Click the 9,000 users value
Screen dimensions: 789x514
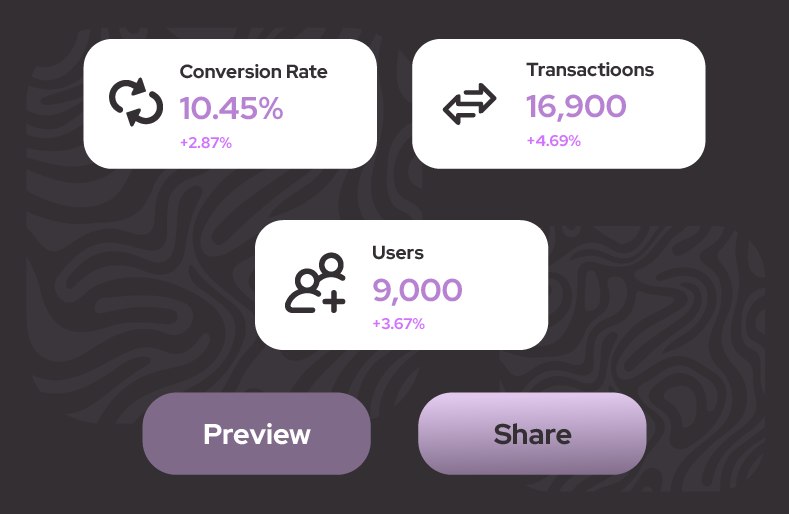pyautogui.click(x=417, y=290)
